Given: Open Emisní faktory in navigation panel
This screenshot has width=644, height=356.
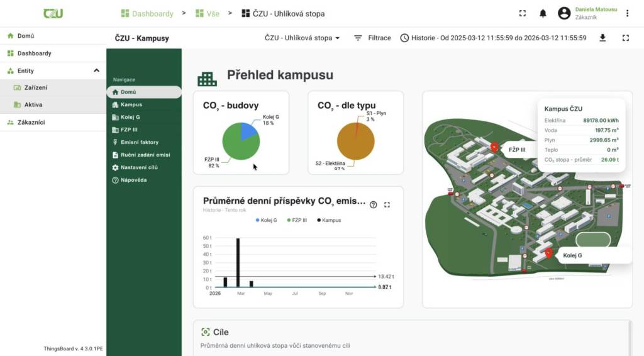Looking at the screenshot, I should click(139, 142).
